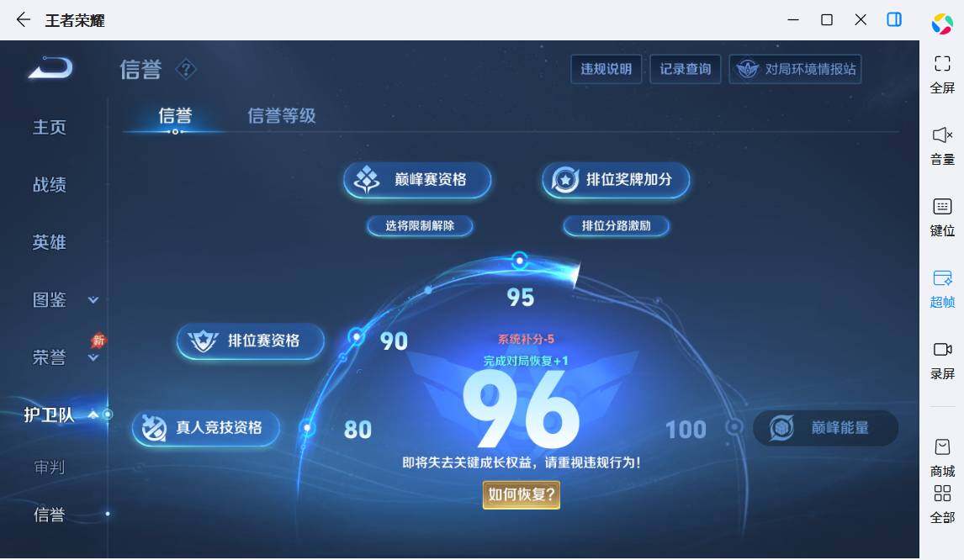
Task: Select 荣誉 in the sidebar
Action: pos(49,357)
